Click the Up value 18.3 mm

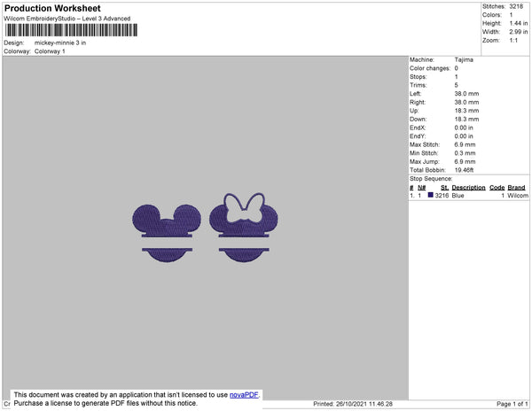click(x=466, y=111)
